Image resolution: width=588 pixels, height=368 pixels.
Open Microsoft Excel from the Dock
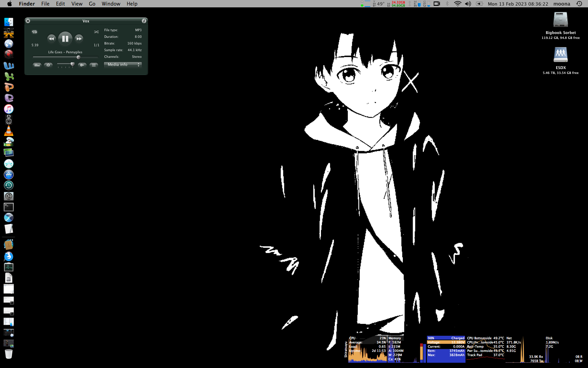(9, 76)
